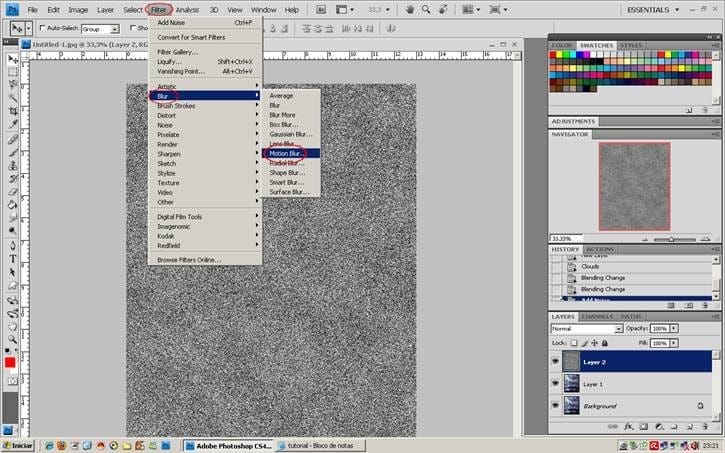Screen dimensions: 725x453
Task: Delete layer using Layers panel trash
Action: 705,427
